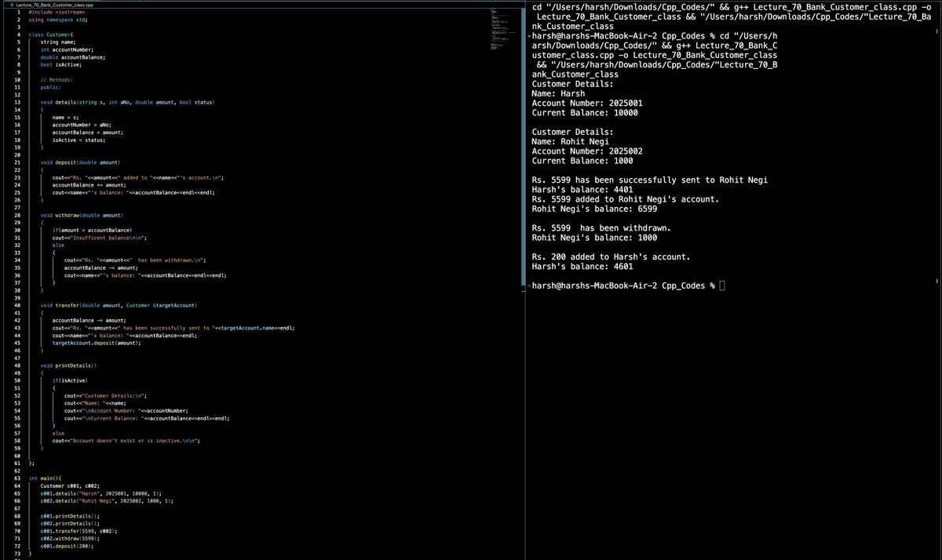Screen dimensions: 942x560
Task: Click "Rs. 200 added to Harsh's account." line
Action: [612, 256]
